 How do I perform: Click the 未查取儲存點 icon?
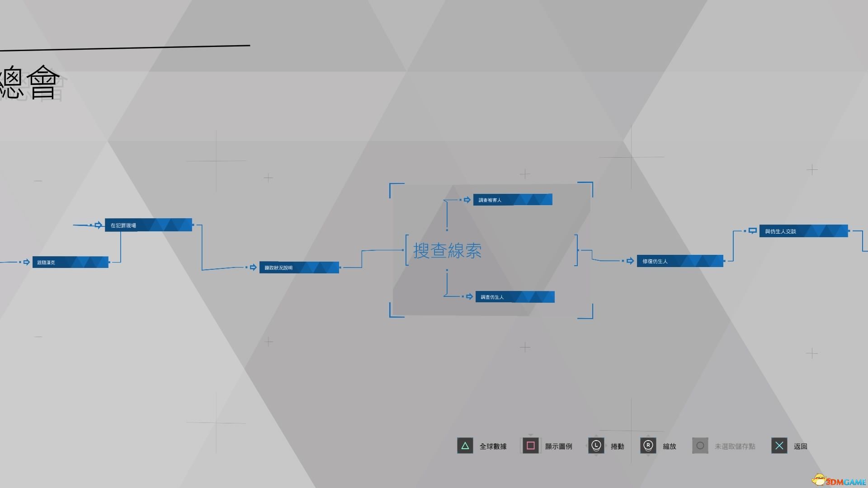click(x=700, y=445)
